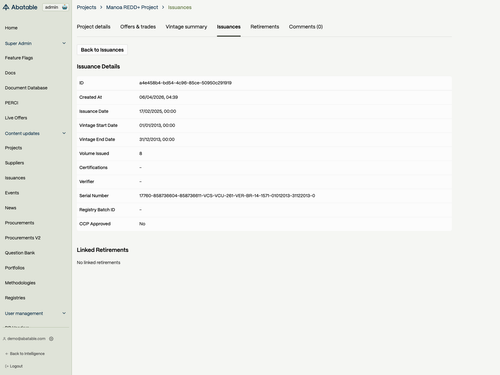This screenshot has height=375, width=500.
Task: Click Back to Intelligence in the sidebar
Action: pyautogui.click(x=25, y=353)
